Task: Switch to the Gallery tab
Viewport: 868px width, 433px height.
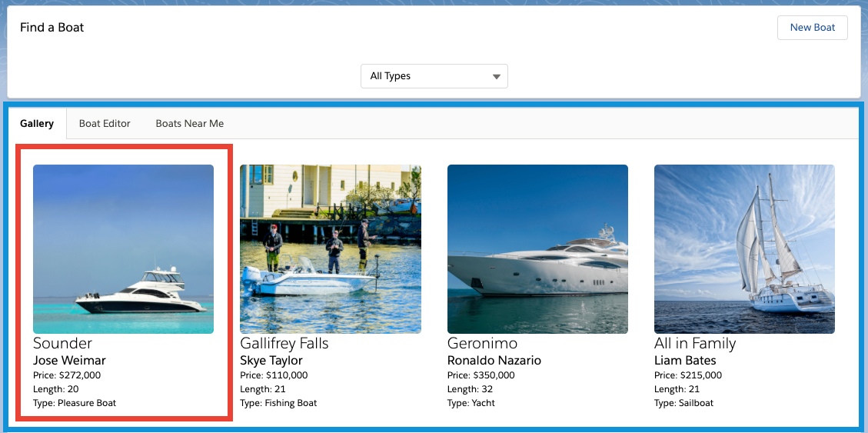Action: [37, 124]
